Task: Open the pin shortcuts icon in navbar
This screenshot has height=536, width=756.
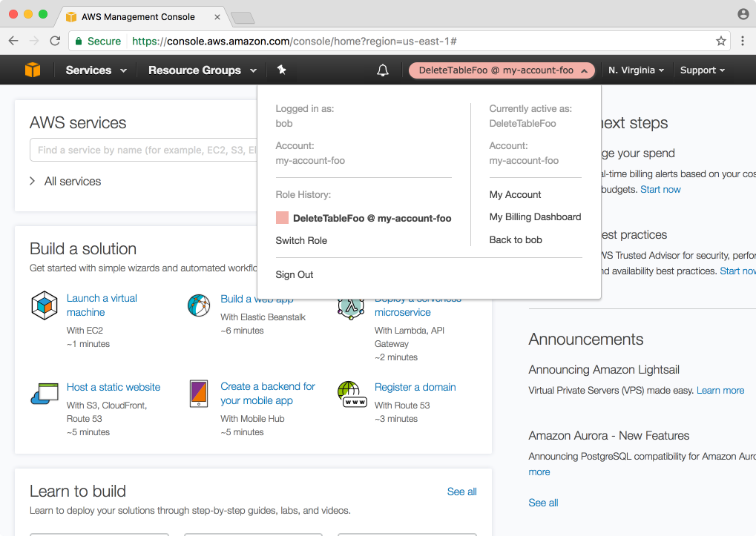Action: pos(282,70)
